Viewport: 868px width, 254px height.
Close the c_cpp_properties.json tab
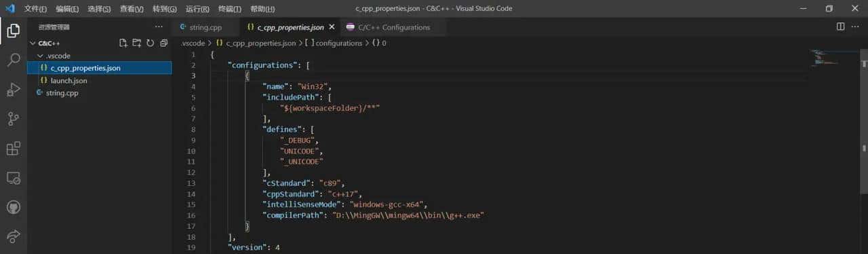pyautogui.click(x=332, y=27)
